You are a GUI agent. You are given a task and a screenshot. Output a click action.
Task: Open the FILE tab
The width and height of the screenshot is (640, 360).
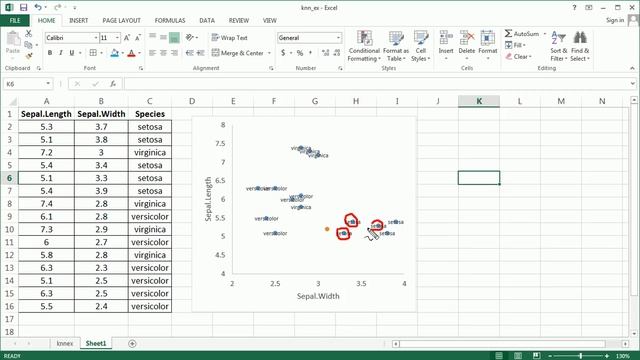(15, 20)
